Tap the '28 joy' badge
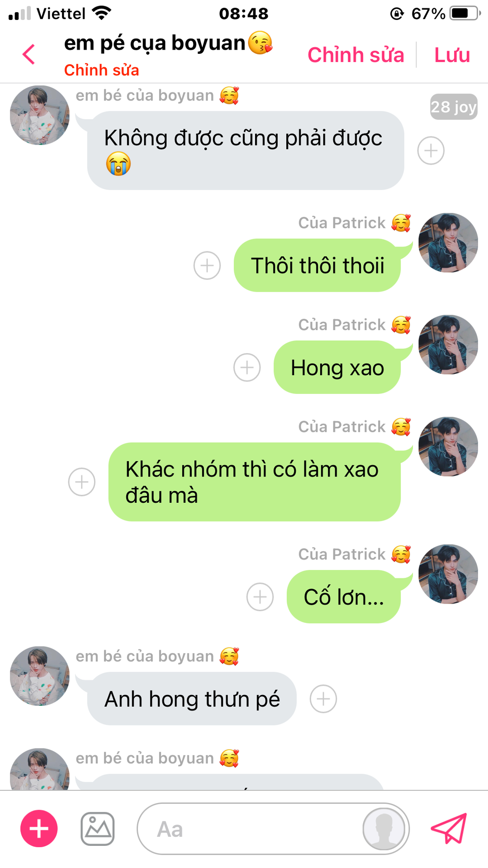This screenshot has width=488, height=868. (454, 107)
